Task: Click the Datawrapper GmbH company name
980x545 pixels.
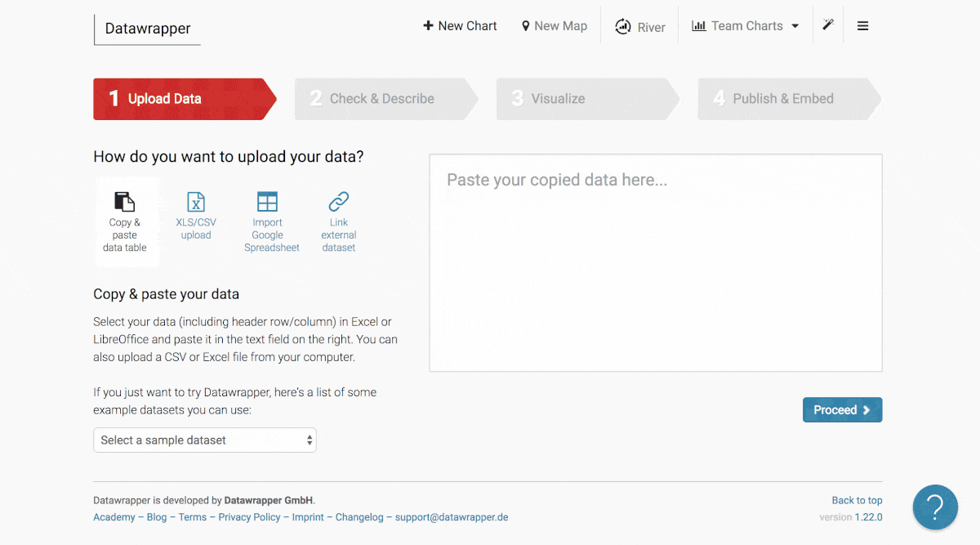Action: pyautogui.click(x=269, y=501)
